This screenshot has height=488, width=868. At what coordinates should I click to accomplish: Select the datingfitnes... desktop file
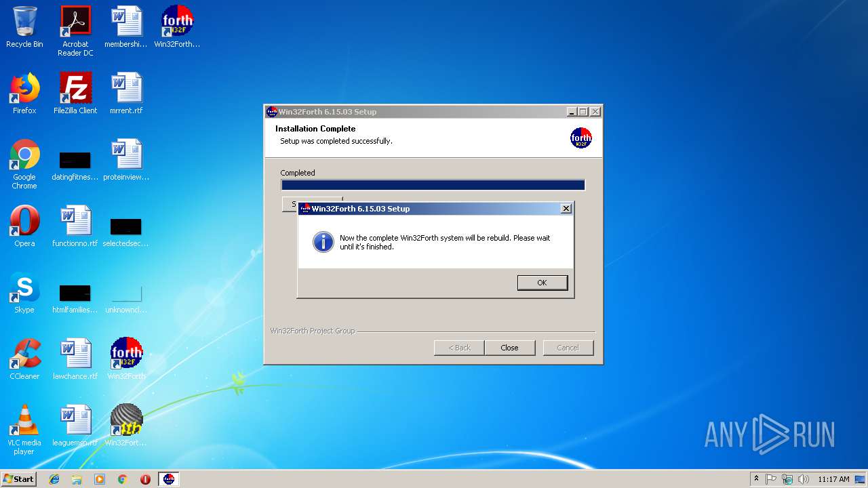[x=75, y=165]
